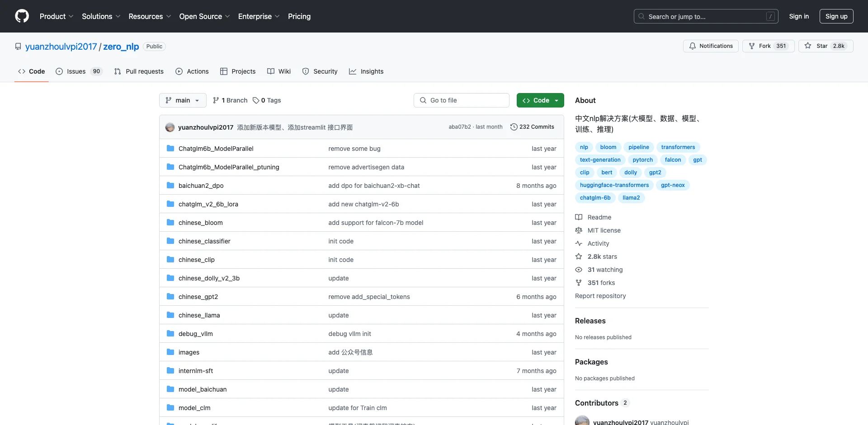Click the transformers topic tag
This screenshot has height=425, width=868.
coord(678,147)
